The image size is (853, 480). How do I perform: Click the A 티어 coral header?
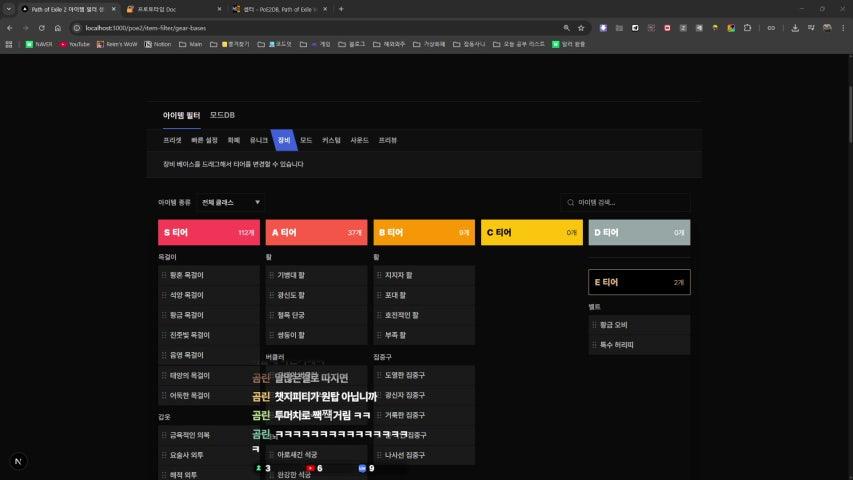317,232
